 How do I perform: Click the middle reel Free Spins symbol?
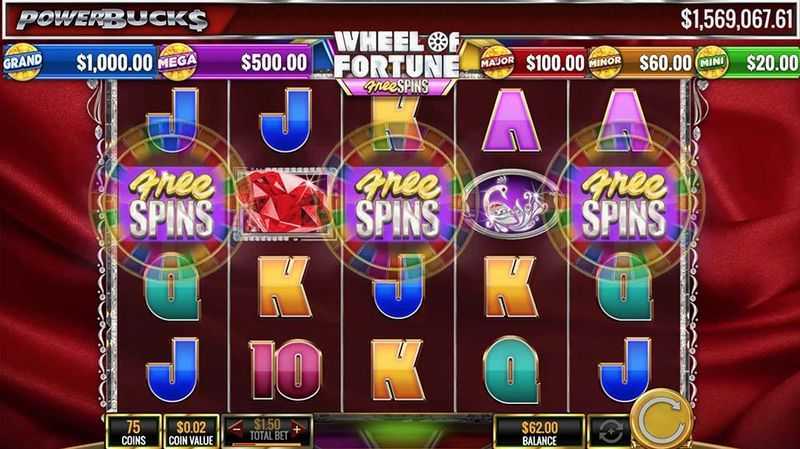tap(397, 204)
